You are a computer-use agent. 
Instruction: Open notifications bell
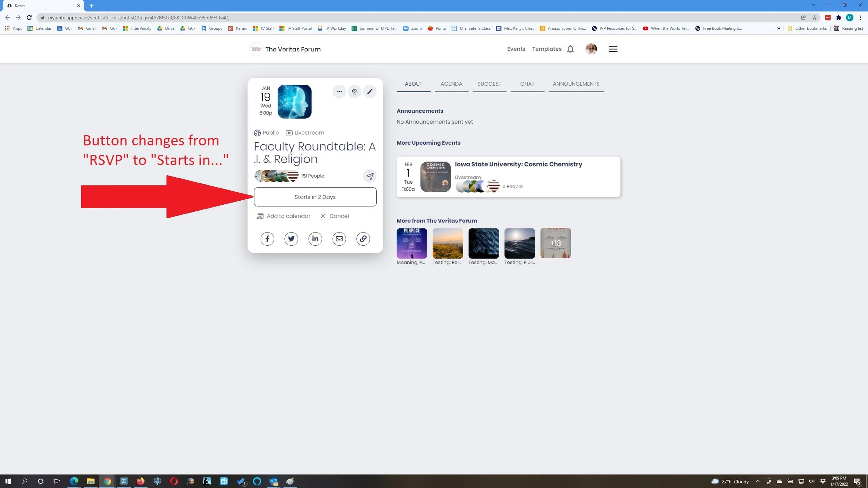(570, 49)
